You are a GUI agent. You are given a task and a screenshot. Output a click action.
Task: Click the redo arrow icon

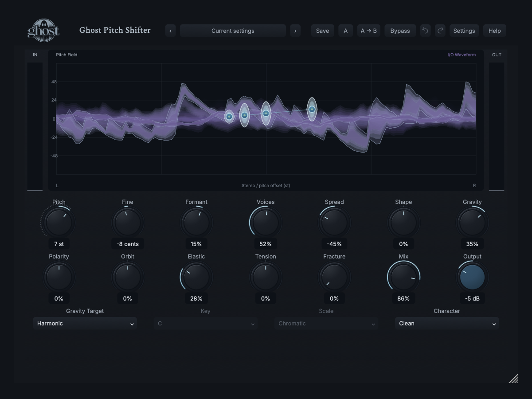[x=440, y=31]
